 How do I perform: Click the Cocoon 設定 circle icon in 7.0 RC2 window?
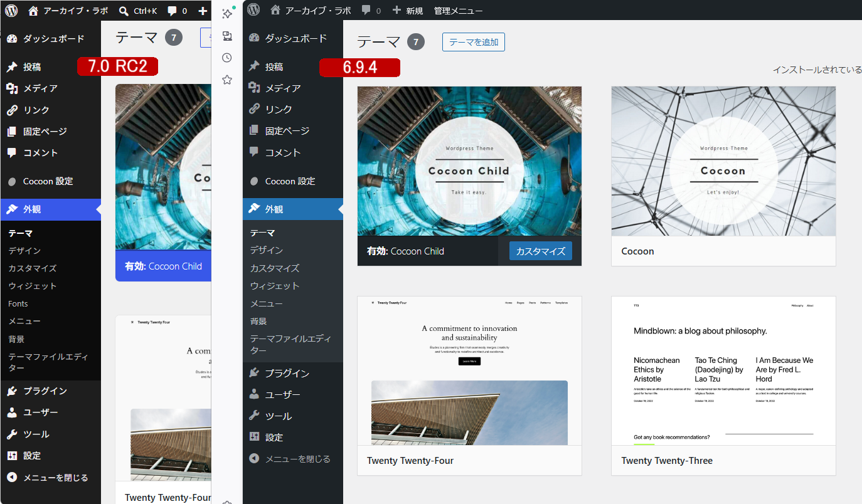click(x=11, y=181)
